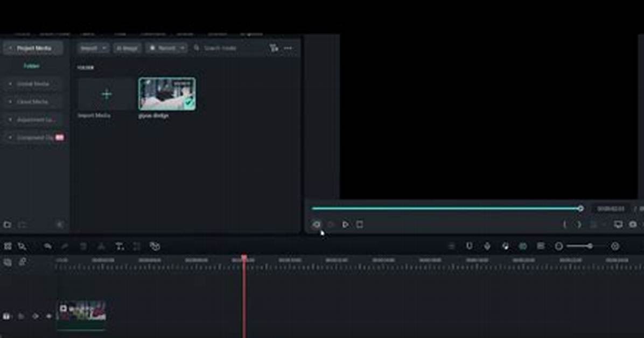Open the Project Media section
This screenshot has height=338, width=644.
tap(33, 48)
